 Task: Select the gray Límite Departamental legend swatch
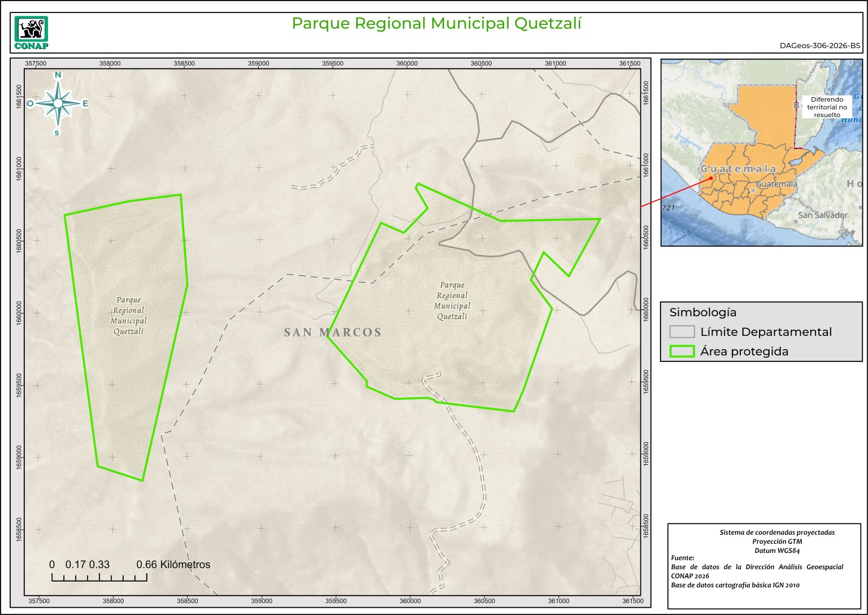[682, 332]
